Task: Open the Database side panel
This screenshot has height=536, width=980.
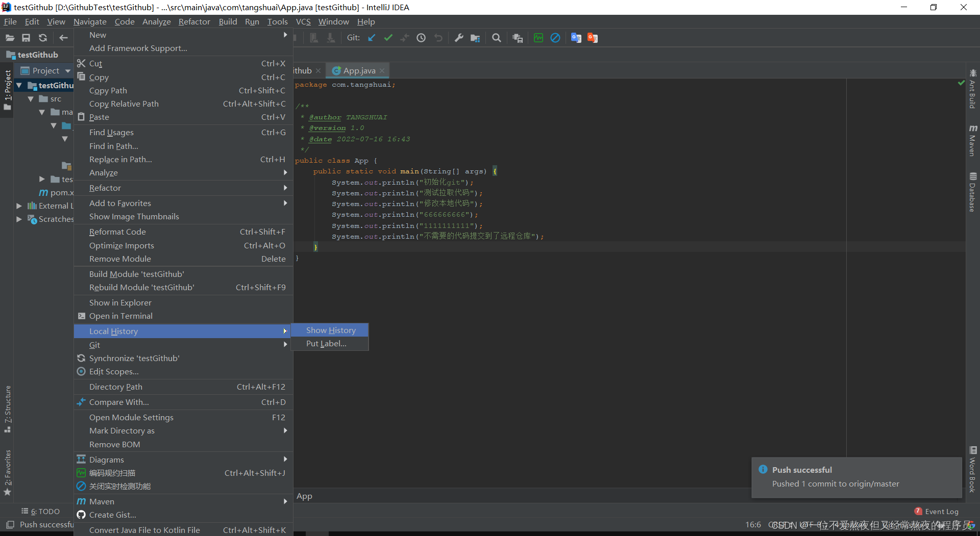Action: pos(973,192)
